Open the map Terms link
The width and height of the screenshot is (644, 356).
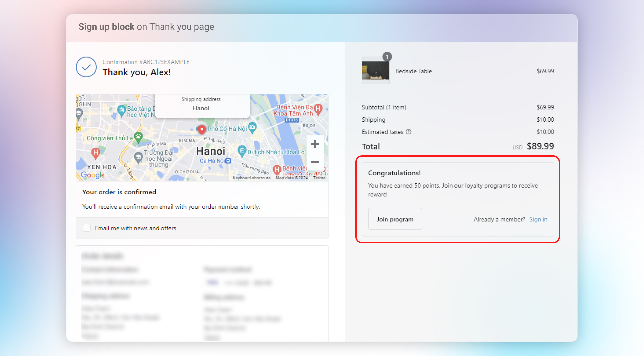[319, 178]
